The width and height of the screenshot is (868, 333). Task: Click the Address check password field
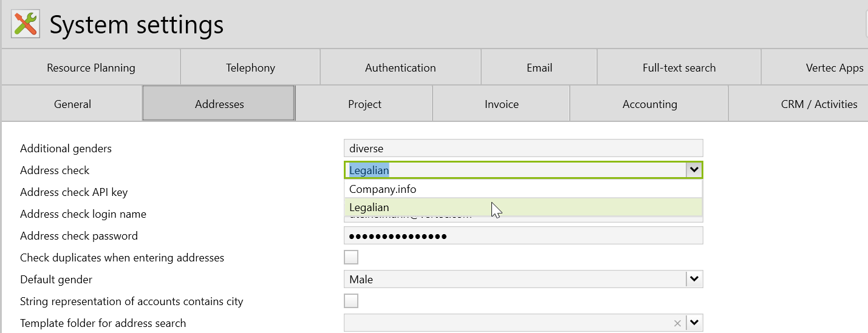[522, 235]
